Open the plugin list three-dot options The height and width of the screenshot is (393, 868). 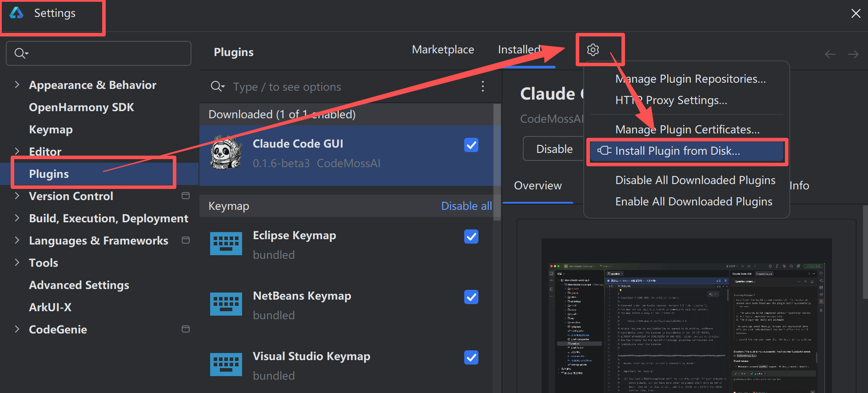pos(482,86)
